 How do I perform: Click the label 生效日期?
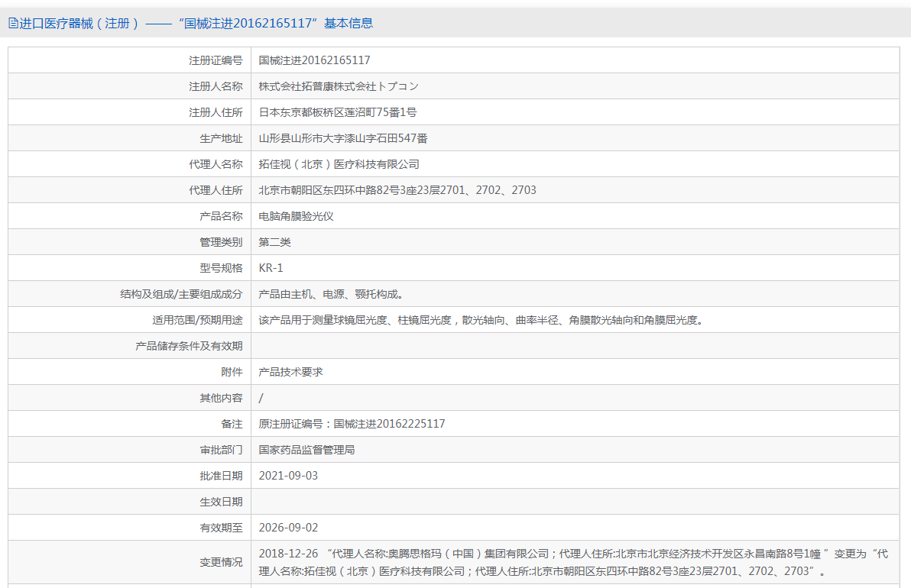[221, 502]
